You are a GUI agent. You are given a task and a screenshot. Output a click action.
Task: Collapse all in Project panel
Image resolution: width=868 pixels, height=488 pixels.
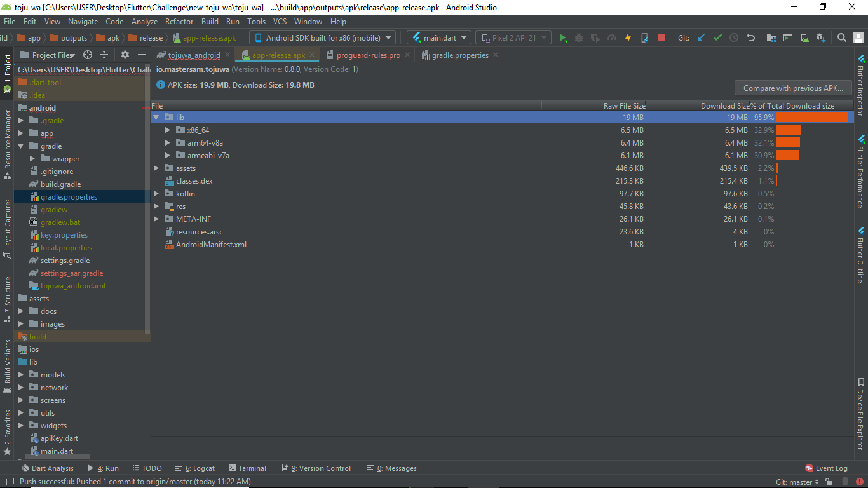click(x=104, y=55)
